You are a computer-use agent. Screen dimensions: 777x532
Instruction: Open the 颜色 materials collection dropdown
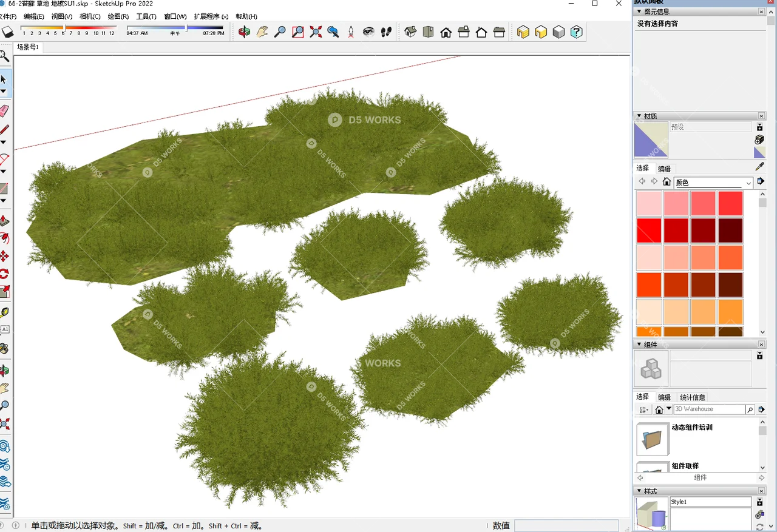pyautogui.click(x=748, y=183)
